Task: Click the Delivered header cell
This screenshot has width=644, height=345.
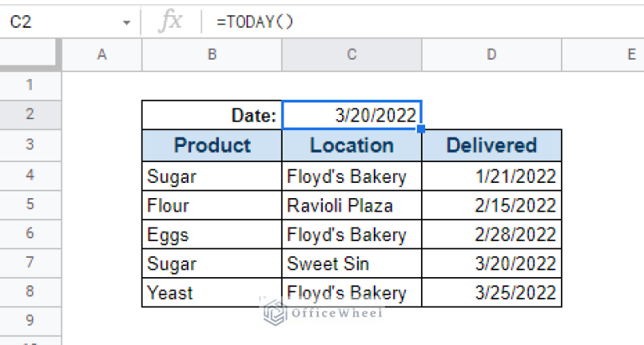Action: point(491,145)
